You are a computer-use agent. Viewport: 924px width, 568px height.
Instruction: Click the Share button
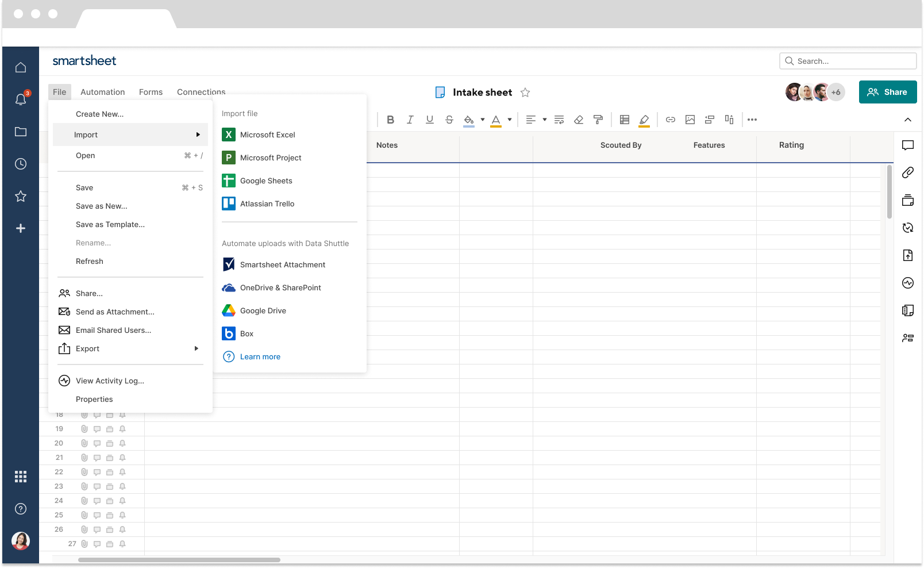tap(887, 92)
